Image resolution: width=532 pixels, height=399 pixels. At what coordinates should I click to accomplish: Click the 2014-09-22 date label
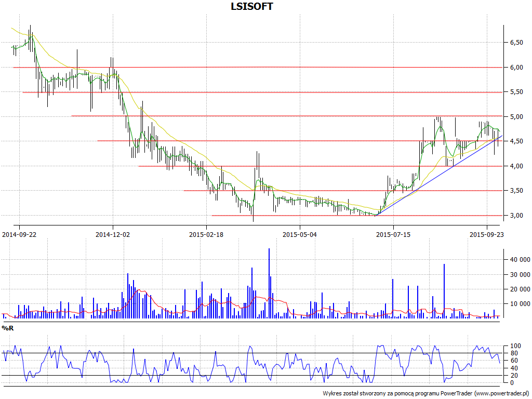click(19, 234)
